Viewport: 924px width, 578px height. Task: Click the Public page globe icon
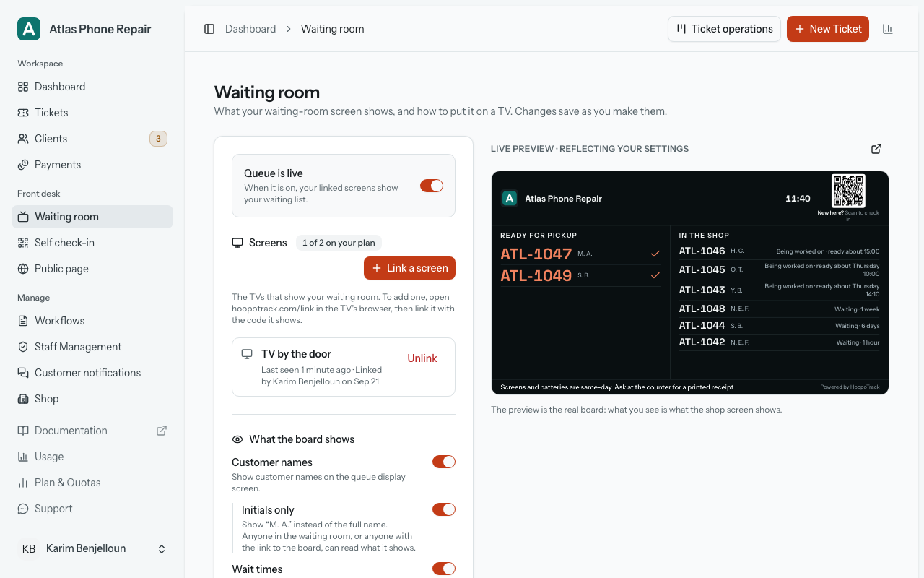[x=23, y=269]
